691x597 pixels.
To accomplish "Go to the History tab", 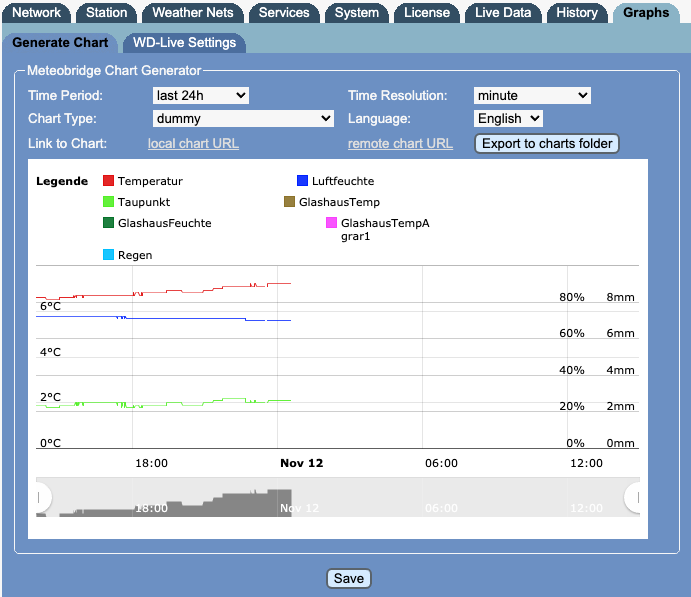I will 576,13.
